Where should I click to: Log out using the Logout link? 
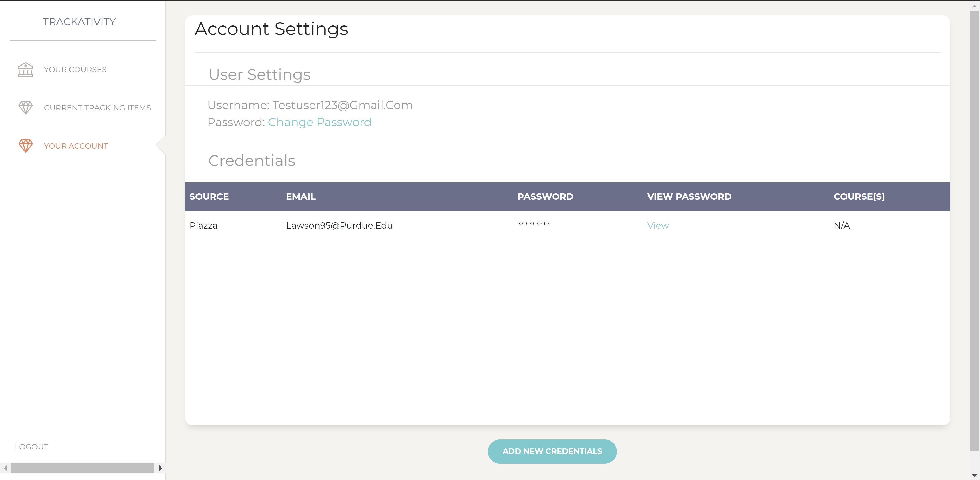tap(31, 447)
